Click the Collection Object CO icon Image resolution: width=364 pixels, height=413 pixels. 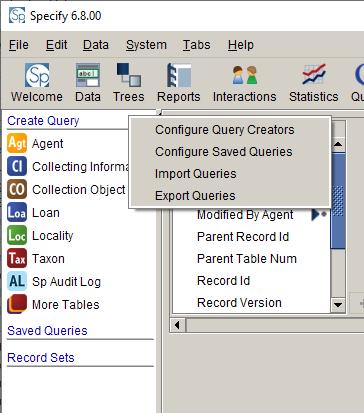point(17,189)
